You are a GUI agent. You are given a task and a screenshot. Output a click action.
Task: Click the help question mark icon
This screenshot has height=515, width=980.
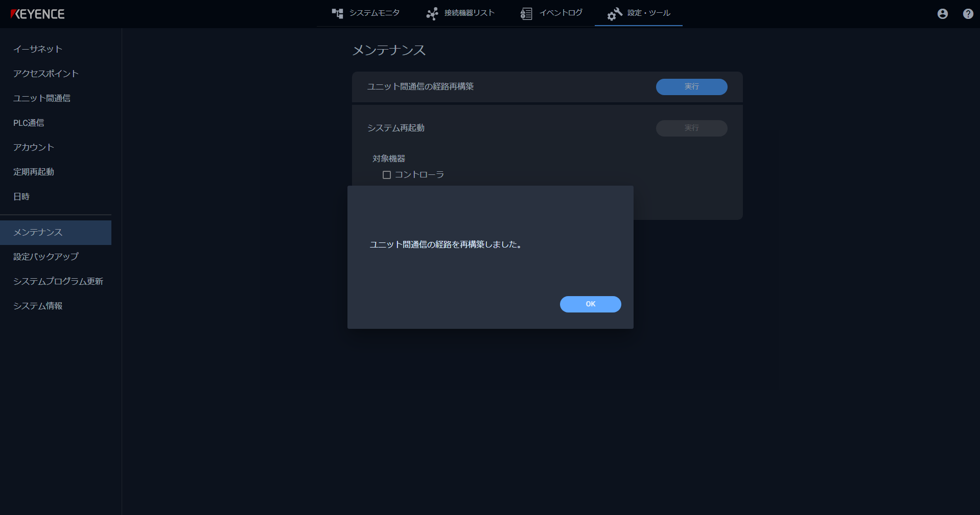click(967, 14)
